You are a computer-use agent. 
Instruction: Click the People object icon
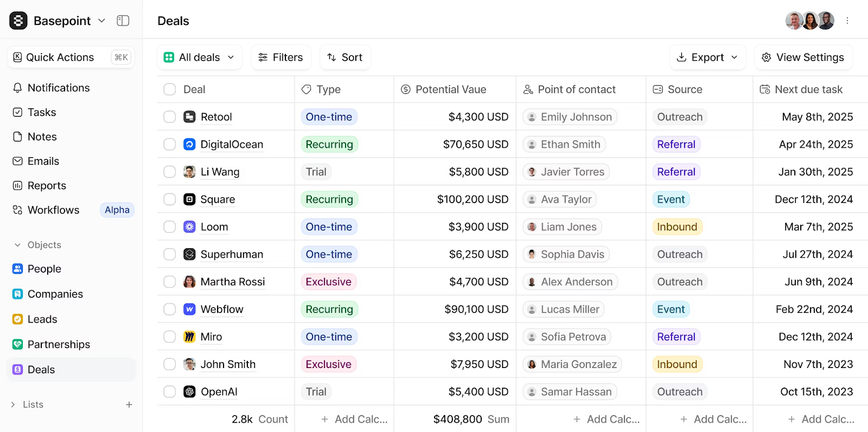click(18, 268)
